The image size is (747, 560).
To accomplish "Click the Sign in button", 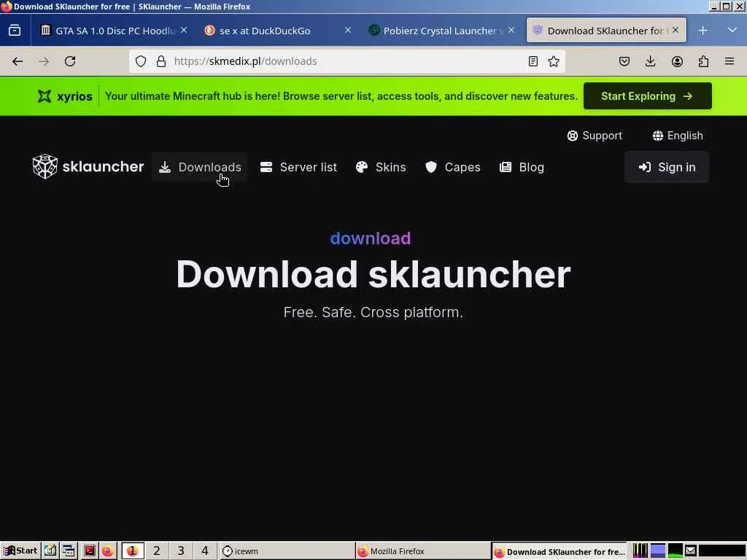I will pos(667,167).
